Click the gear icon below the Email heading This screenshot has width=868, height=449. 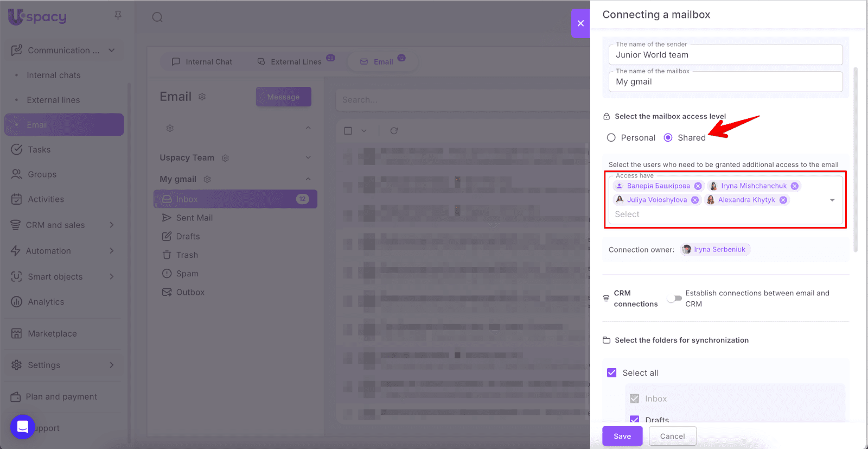coord(170,128)
